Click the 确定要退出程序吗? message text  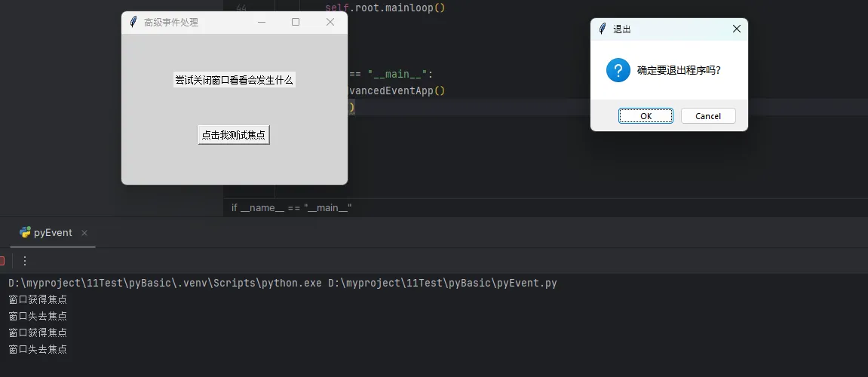pyautogui.click(x=678, y=71)
